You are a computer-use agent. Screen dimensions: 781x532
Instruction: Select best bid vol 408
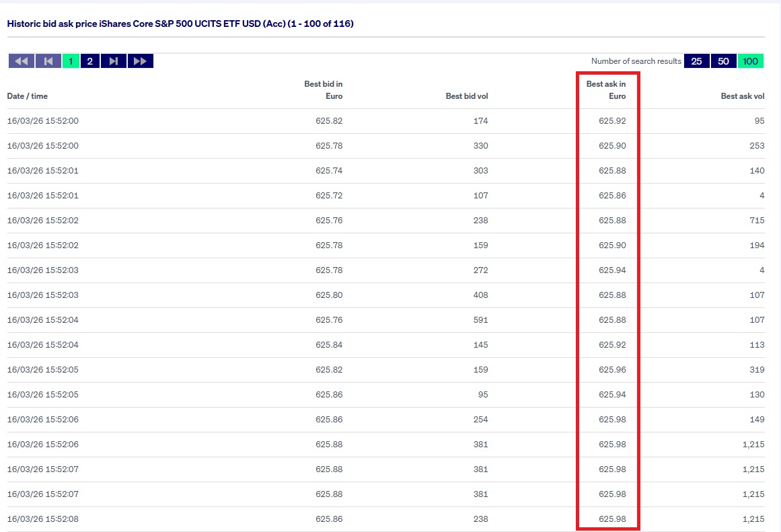point(481,295)
